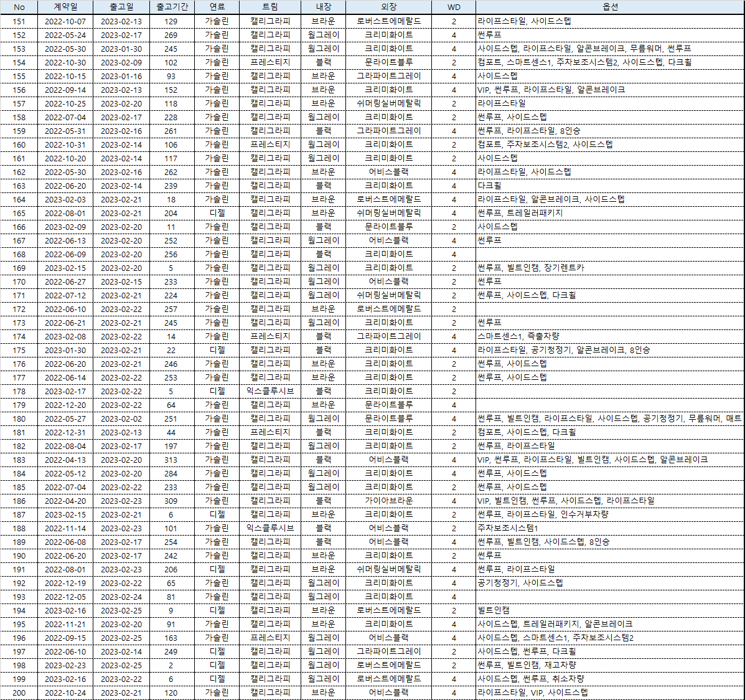Click the 출고일 column header
Screen dimensions: 745x700
pyautogui.click(x=121, y=7)
